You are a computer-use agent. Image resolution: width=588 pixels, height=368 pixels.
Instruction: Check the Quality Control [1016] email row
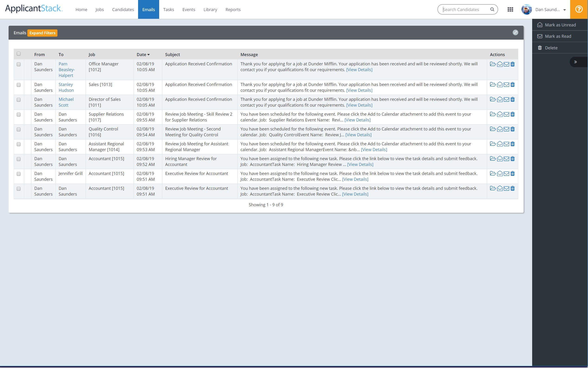(19, 130)
